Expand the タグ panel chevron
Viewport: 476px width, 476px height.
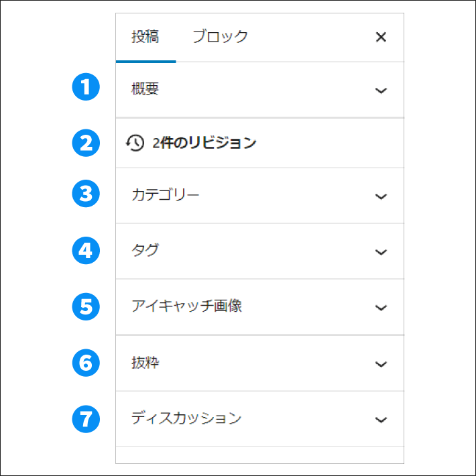(x=381, y=252)
